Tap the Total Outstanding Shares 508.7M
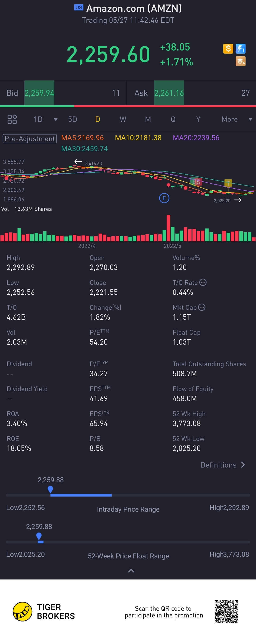 click(x=185, y=374)
